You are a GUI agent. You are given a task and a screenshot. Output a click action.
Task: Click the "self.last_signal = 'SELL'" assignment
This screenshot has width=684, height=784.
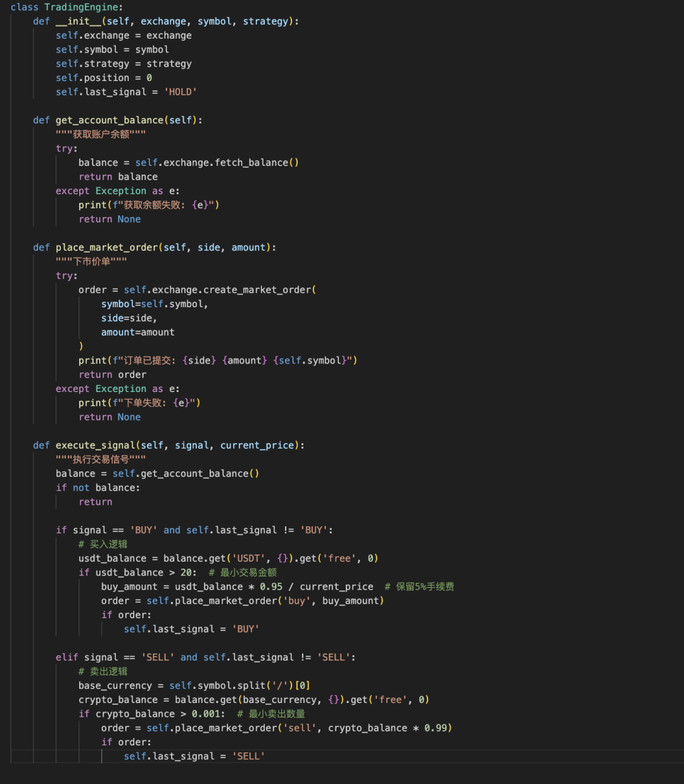pyautogui.click(x=194, y=757)
